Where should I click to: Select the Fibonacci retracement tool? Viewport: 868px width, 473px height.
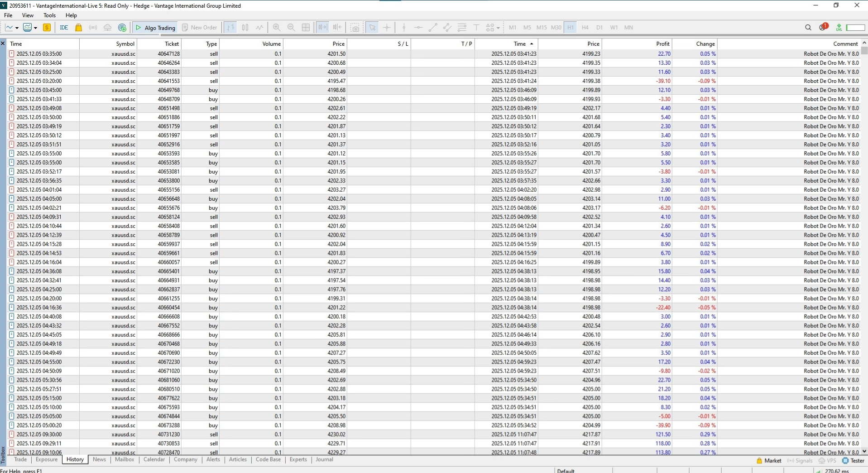tap(462, 28)
